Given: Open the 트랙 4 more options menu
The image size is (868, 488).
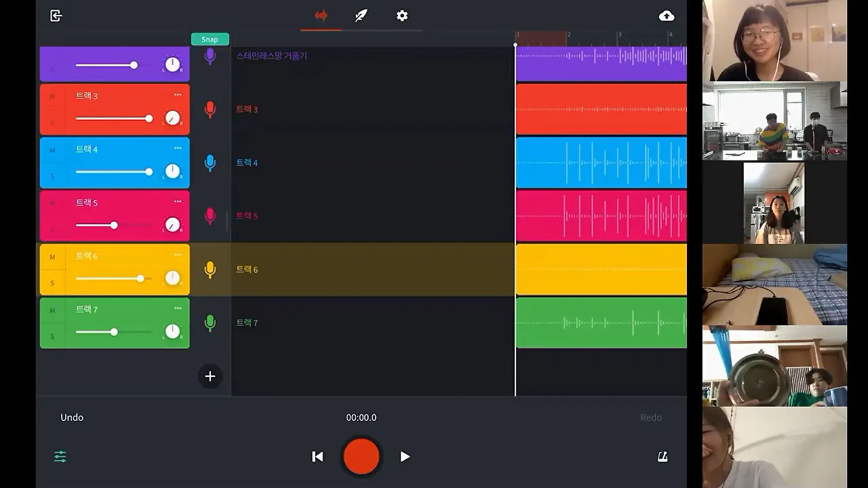Looking at the screenshot, I should (x=178, y=148).
